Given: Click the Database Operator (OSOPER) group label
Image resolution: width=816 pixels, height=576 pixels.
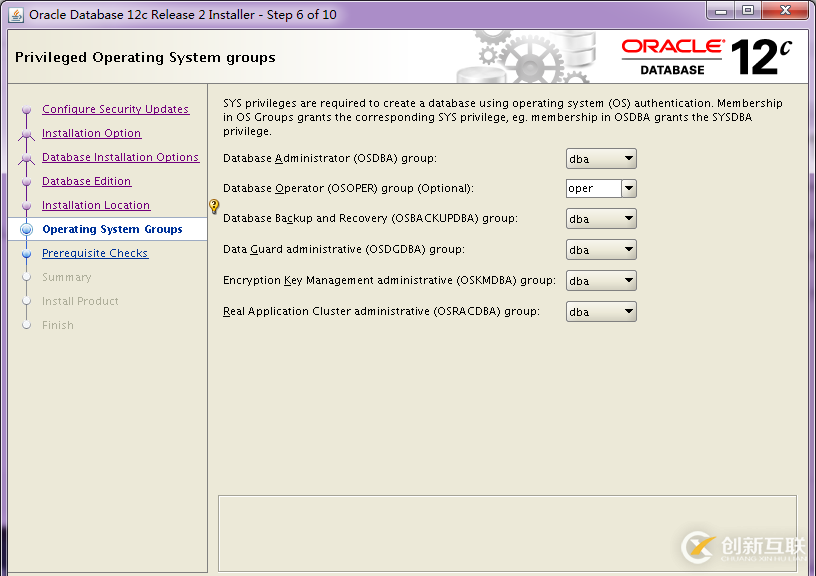Looking at the screenshot, I should [348, 188].
